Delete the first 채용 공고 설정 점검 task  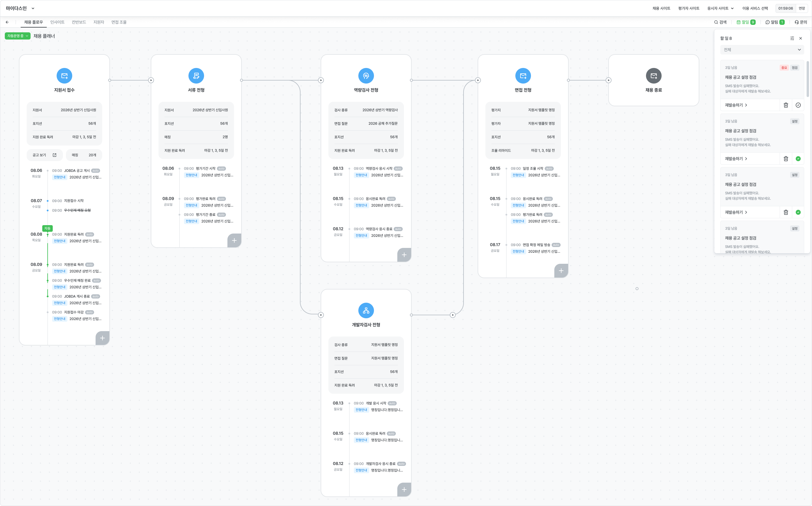click(786, 105)
